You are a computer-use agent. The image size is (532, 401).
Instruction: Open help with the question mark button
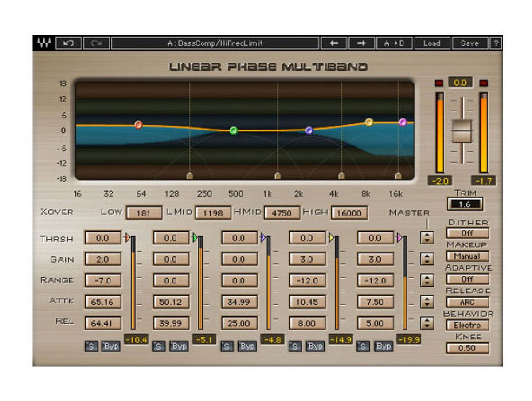[496, 43]
